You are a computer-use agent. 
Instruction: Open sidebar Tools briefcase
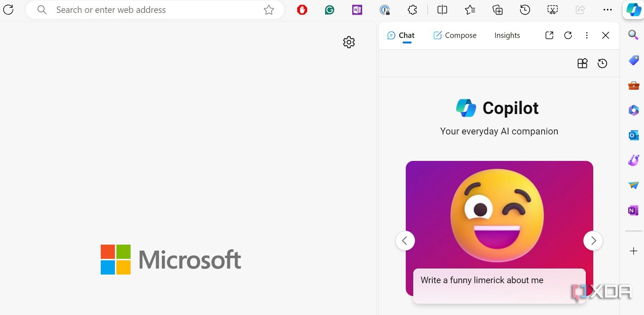click(634, 85)
